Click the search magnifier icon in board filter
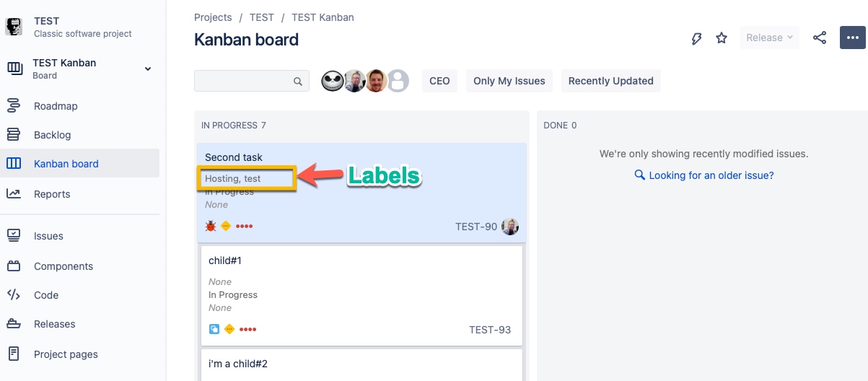 [x=298, y=82]
